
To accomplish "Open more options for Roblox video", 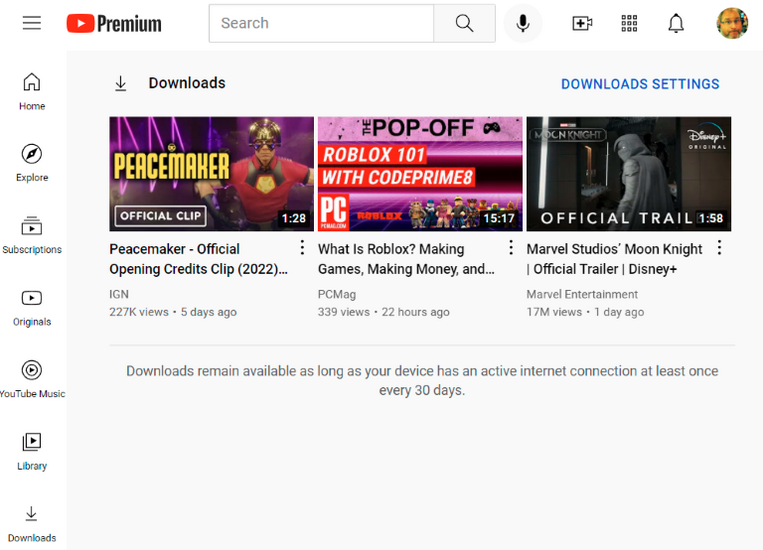I will 511,248.
